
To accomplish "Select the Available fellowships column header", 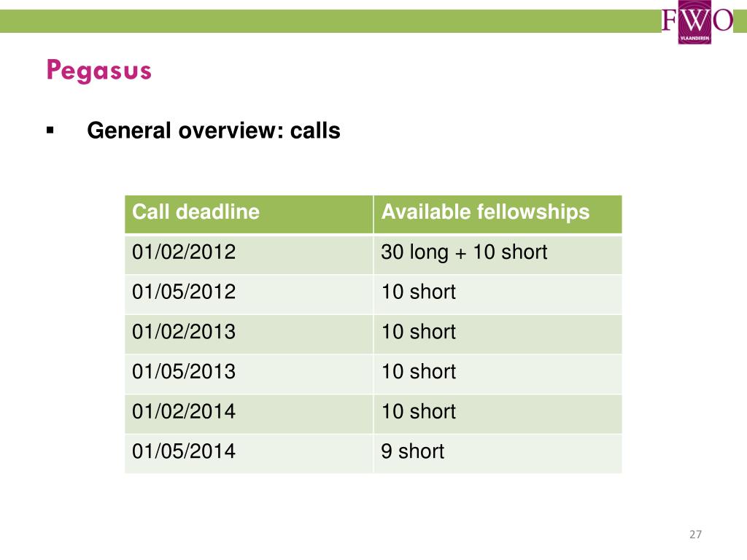I will coord(498,214).
